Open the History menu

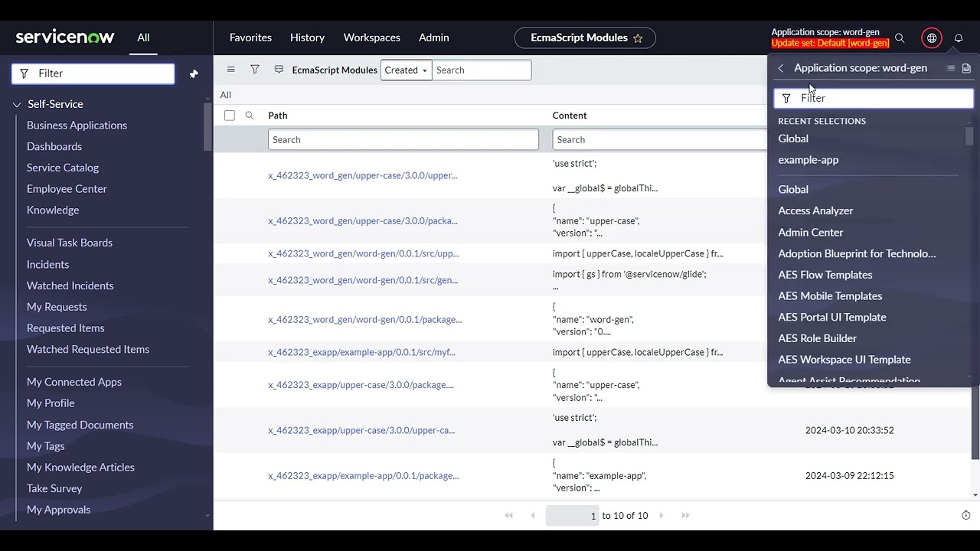pos(307,37)
